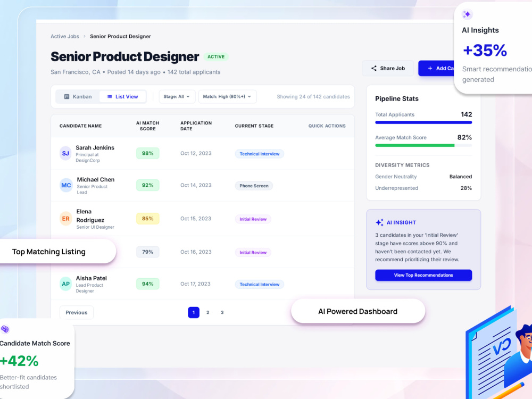Viewport: 532px width, 399px height.
Task: Click the Michael Chen name
Action: point(96,179)
